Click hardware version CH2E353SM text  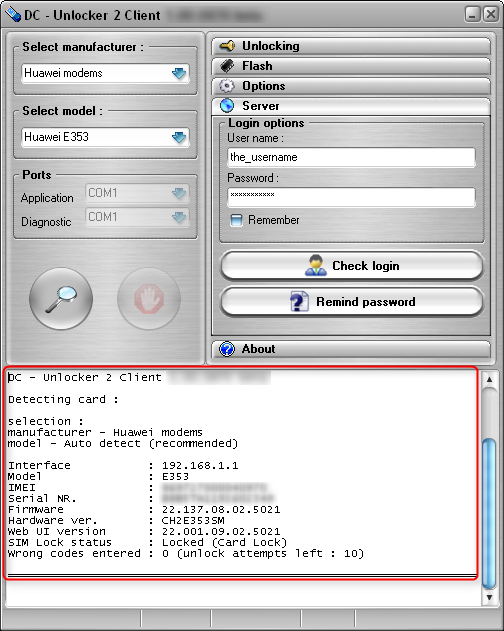(193, 521)
